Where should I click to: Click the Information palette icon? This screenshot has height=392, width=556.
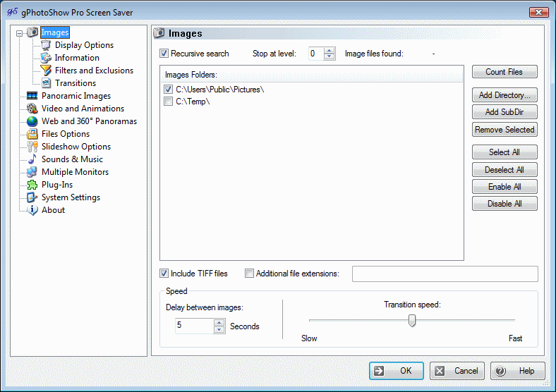(x=46, y=58)
